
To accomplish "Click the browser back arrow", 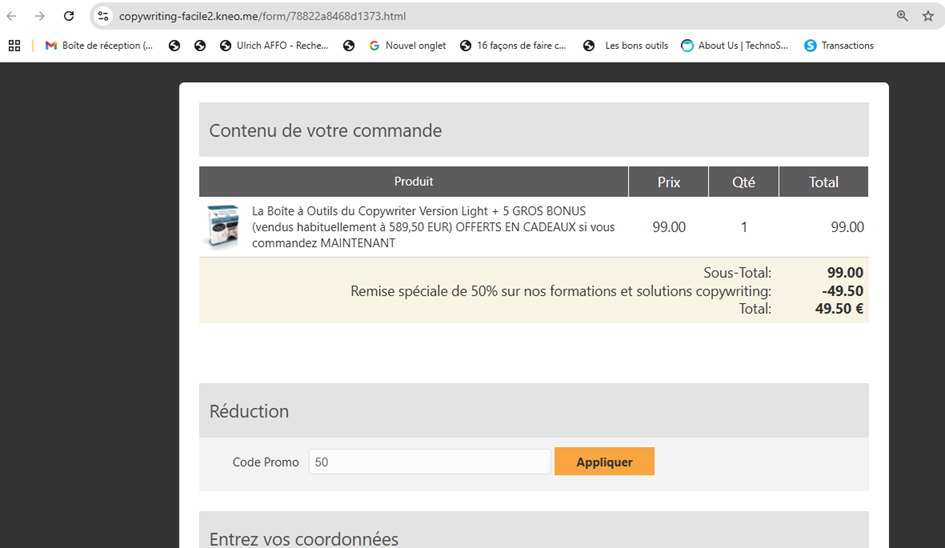I will (12, 16).
